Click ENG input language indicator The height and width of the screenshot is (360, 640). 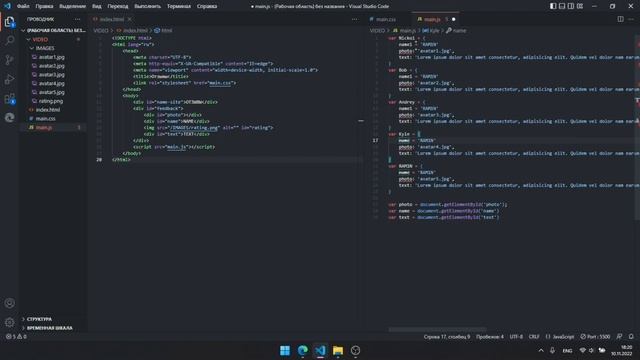567,350
